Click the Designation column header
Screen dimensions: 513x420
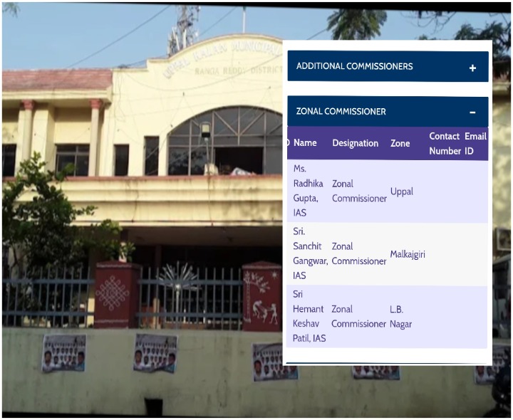[x=355, y=143]
